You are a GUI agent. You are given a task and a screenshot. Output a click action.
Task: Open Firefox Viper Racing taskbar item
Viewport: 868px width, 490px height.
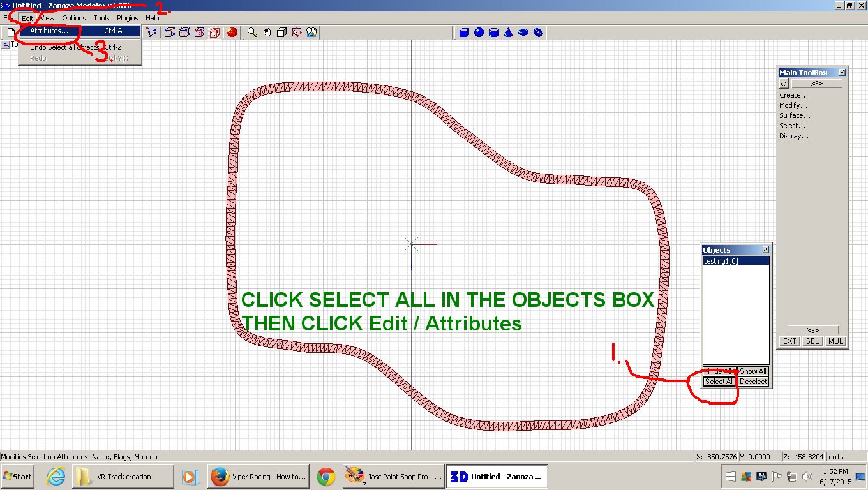(x=259, y=477)
